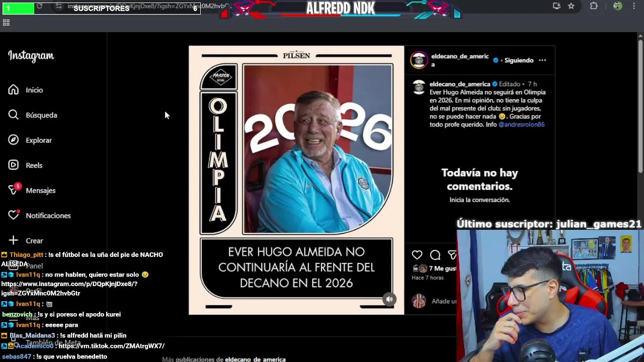The height and width of the screenshot is (362, 644).
Task: Select the Explorar menu label
Action: (39, 140)
